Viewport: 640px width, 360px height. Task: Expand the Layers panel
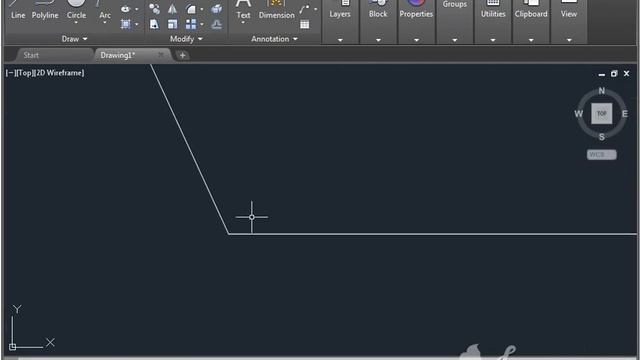click(x=340, y=40)
